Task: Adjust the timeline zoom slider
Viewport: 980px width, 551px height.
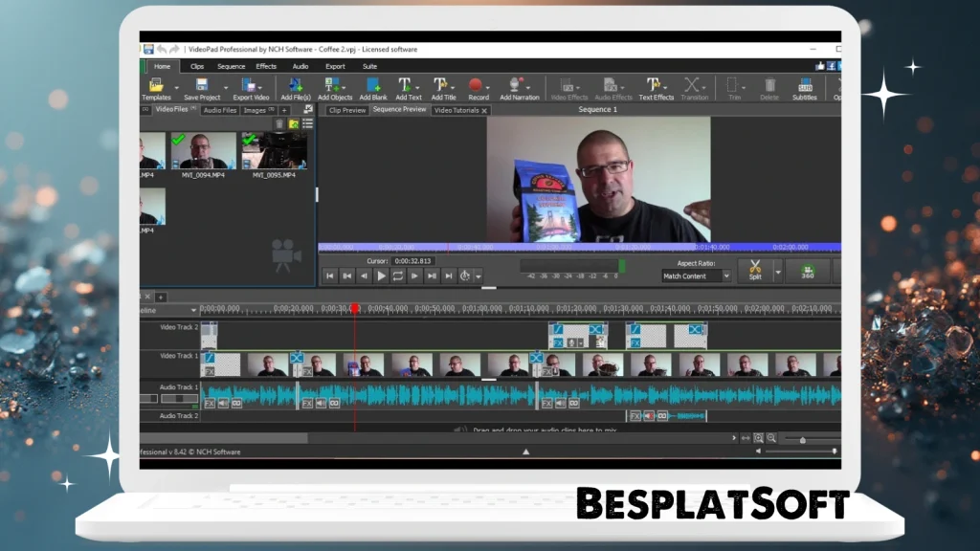Action: click(802, 439)
